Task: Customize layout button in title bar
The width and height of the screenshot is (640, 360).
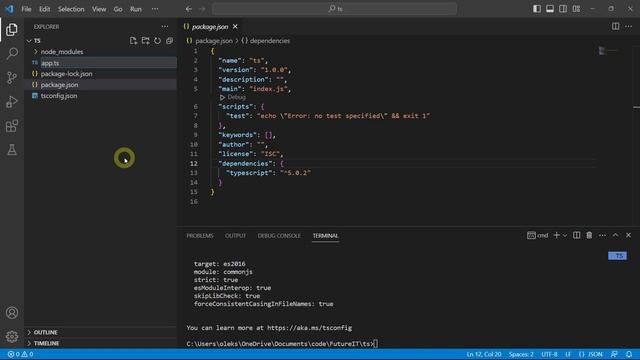Action: click(x=576, y=9)
